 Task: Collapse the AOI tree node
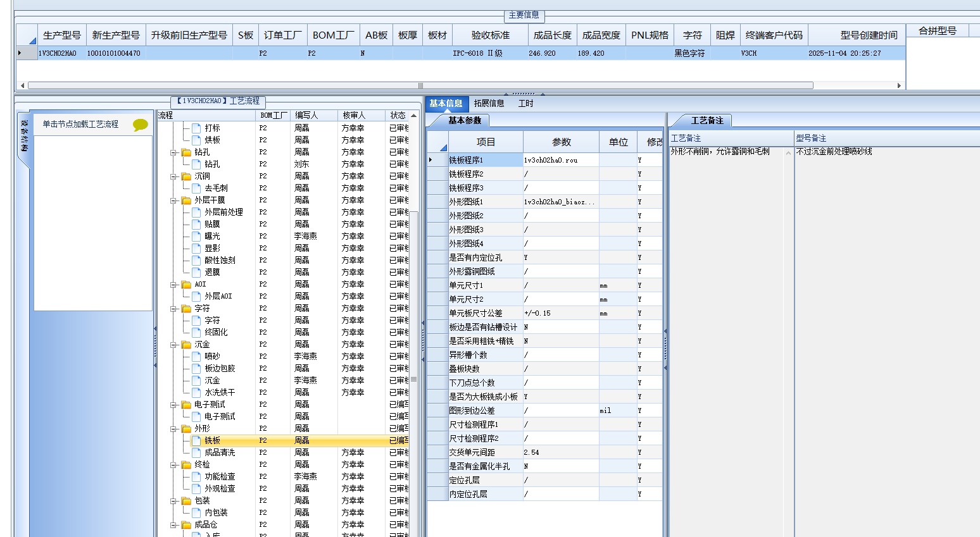point(173,285)
